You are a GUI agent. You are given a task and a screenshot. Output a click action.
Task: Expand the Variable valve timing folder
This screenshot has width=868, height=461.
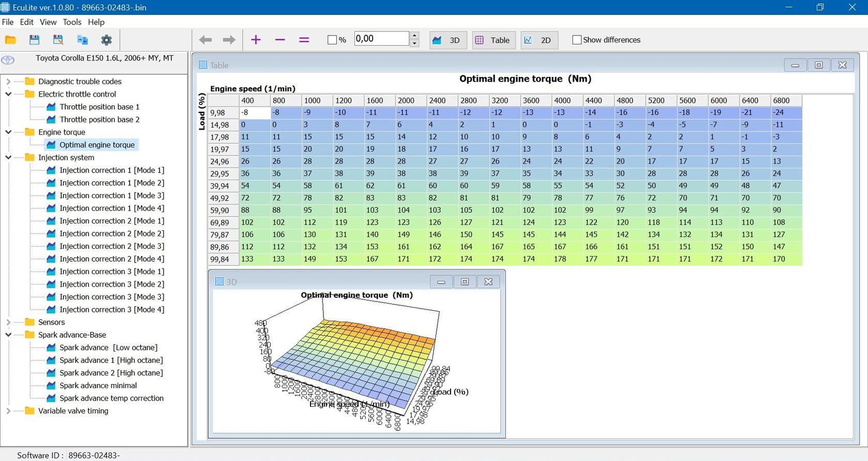point(8,411)
